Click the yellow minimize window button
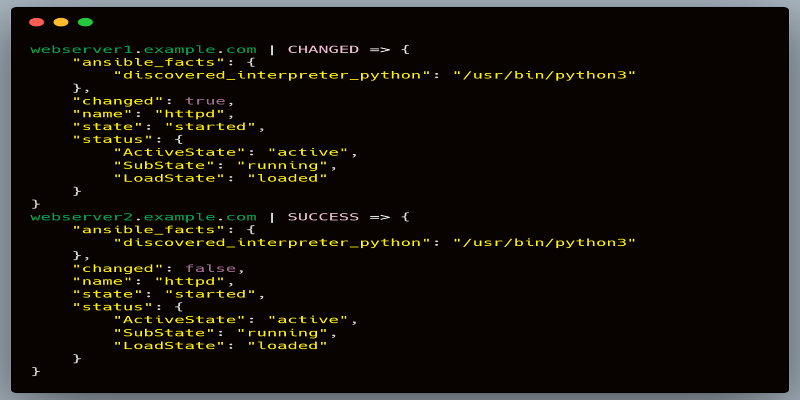The image size is (800, 400). [x=61, y=22]
